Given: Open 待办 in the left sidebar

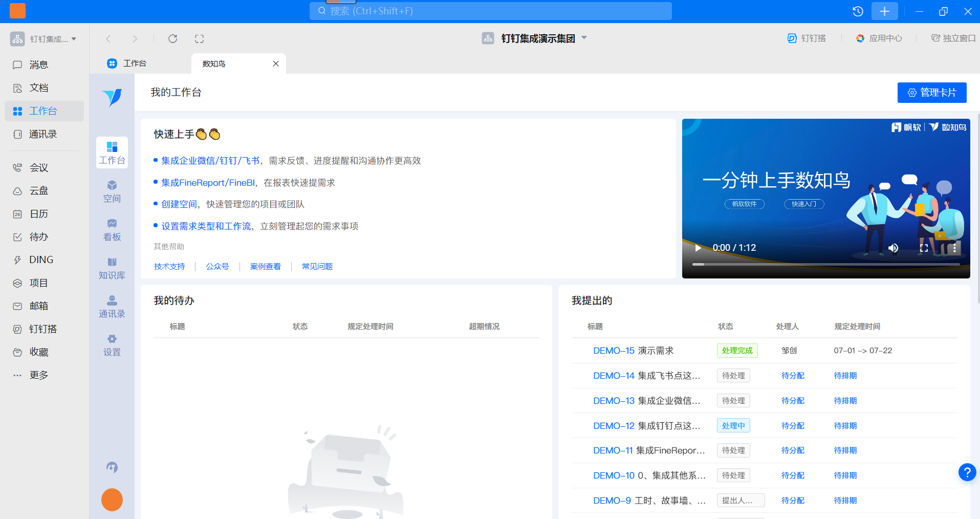Looking at the screenshot, I should (x=43, y=237).
